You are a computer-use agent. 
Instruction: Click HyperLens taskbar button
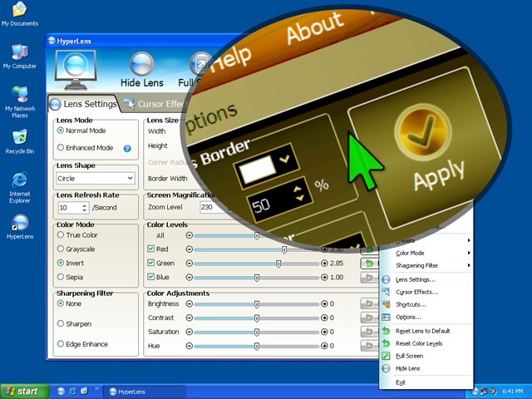coord(144,392)
